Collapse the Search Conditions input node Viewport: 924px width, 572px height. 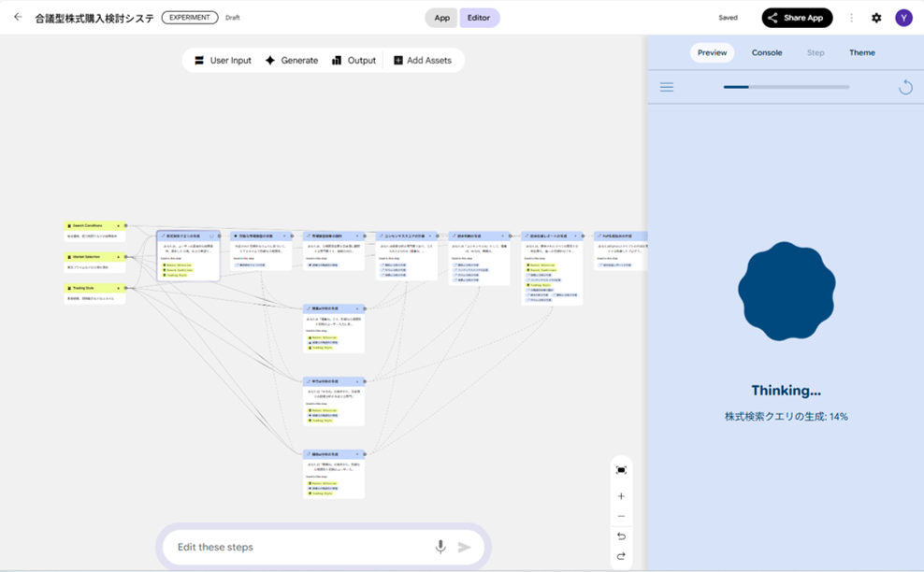tap(119, 225)
